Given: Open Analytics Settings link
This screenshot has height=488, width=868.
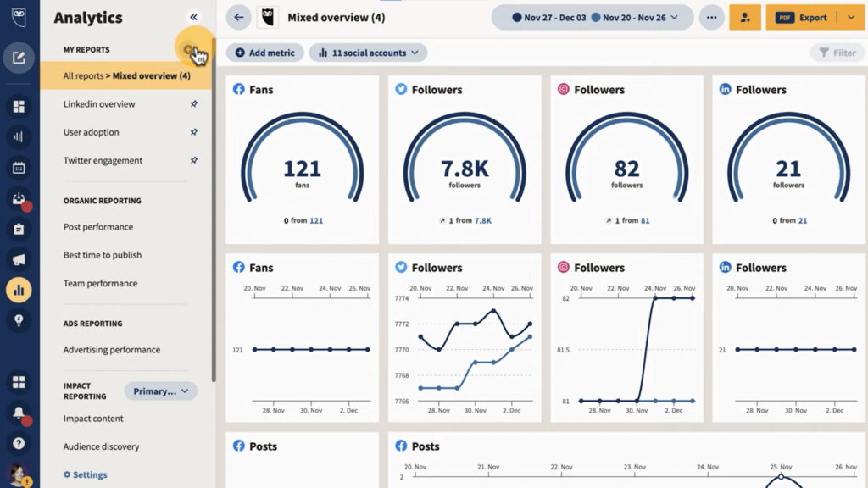Looking at the screenshot, I should (86, 474).
